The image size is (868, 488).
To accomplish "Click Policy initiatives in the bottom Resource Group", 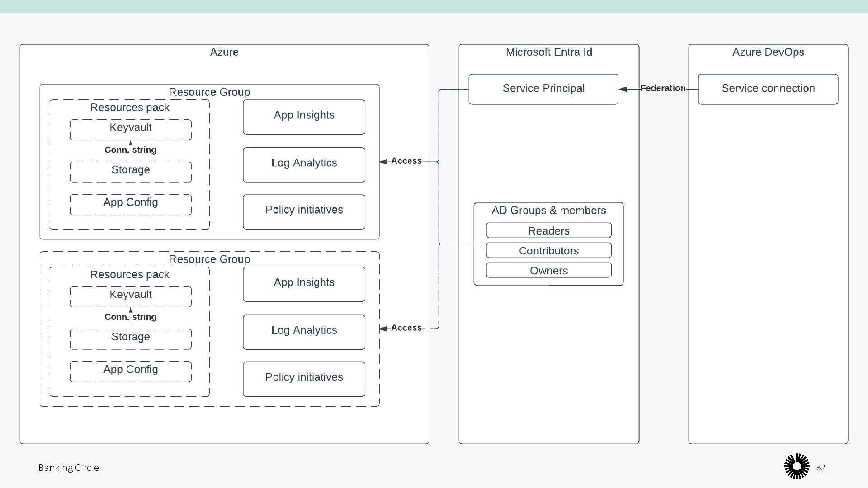I will click(304, 379).
